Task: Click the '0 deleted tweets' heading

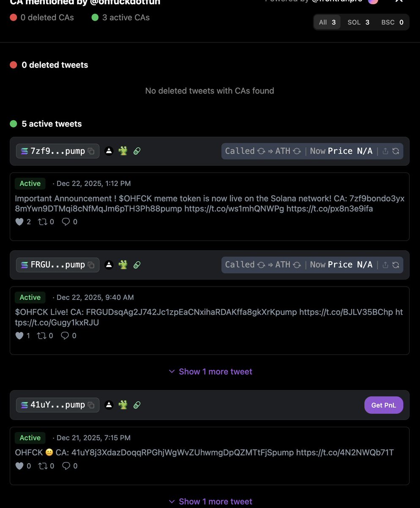Action: coord(49,65)
